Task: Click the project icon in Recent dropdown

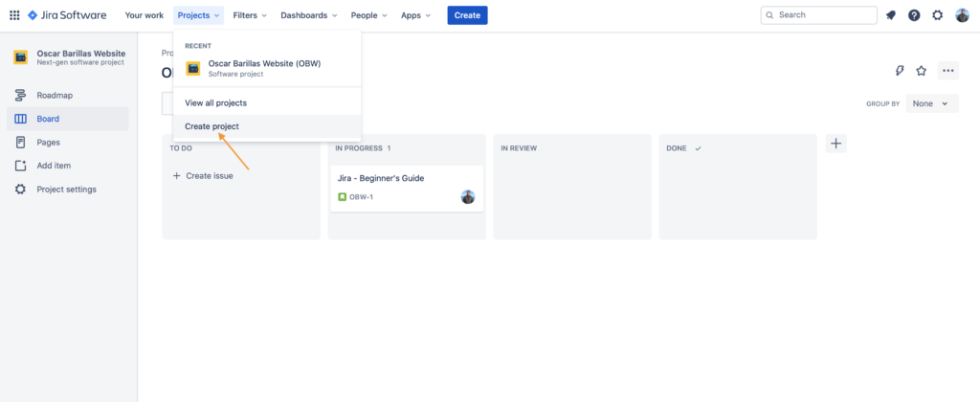Action: [193, 69]
